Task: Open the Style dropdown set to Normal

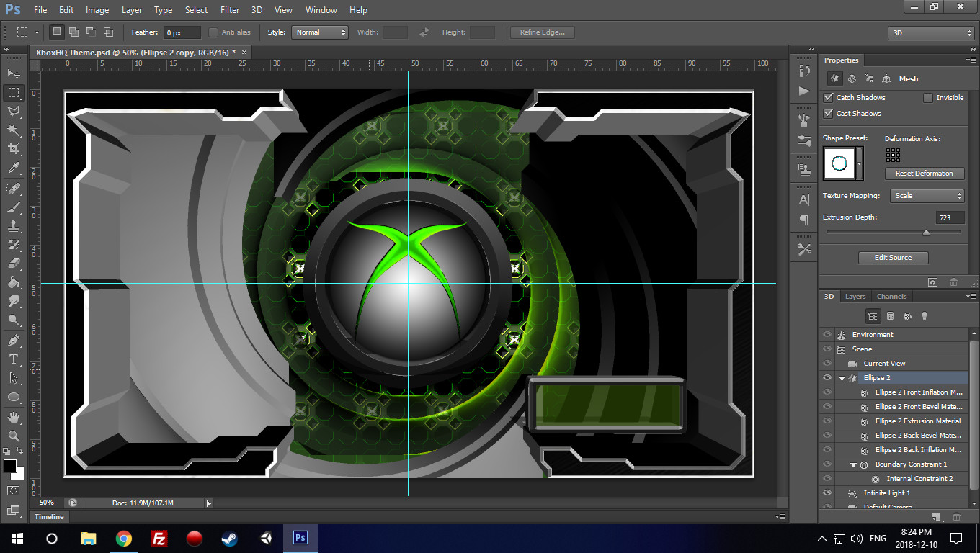Action: tap(320, 32)
